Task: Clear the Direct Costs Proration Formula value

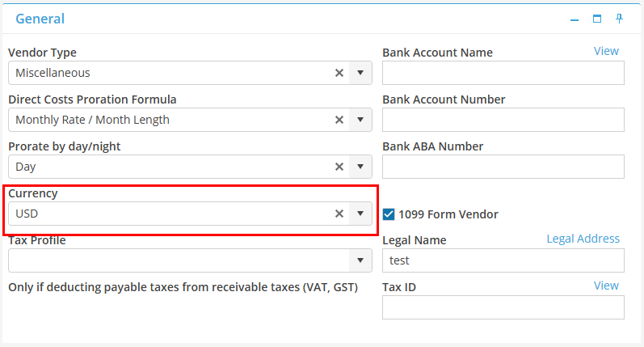Action: pyautogui.click(x=339, y=120)
